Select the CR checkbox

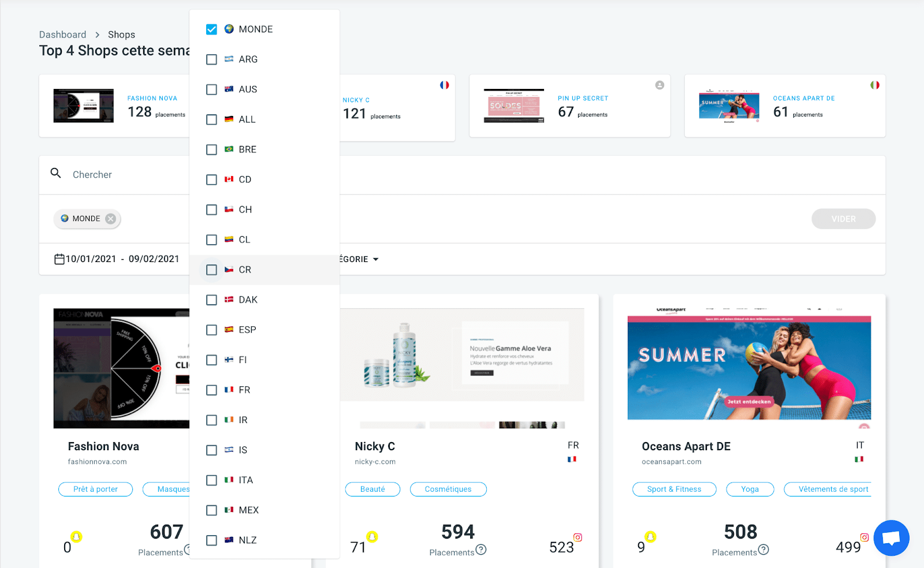click(x=212, y=270)
